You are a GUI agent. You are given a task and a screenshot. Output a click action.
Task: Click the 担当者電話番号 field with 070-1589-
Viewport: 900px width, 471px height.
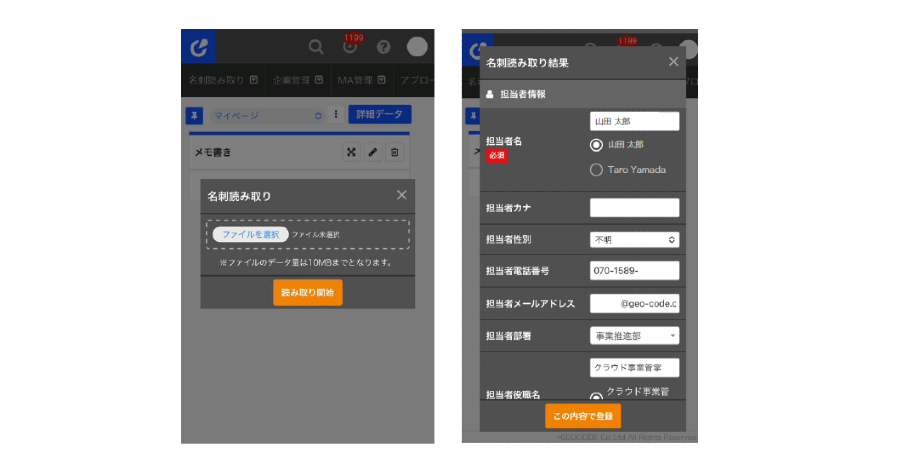pos(634,271)
